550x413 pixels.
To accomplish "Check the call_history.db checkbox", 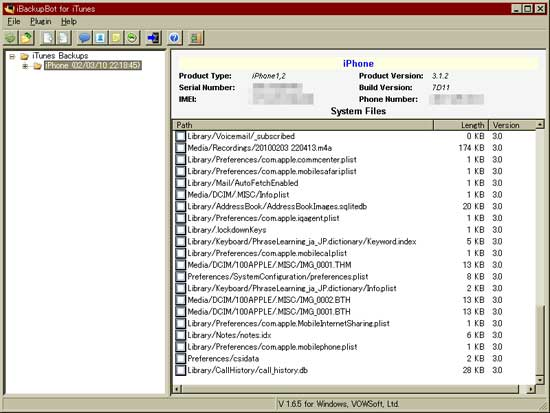I will click(x=180, y=370).
